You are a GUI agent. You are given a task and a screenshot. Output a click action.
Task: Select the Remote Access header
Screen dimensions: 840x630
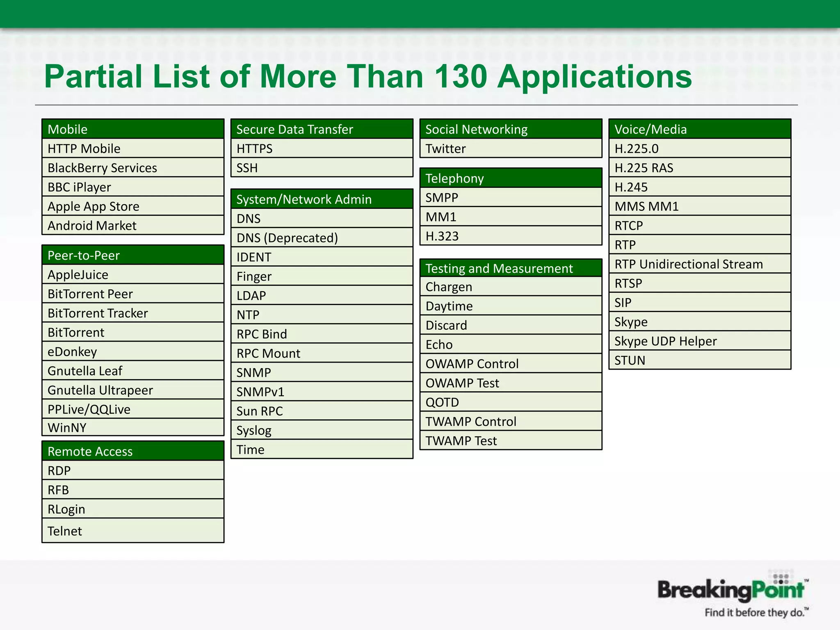tap(132, 451)
